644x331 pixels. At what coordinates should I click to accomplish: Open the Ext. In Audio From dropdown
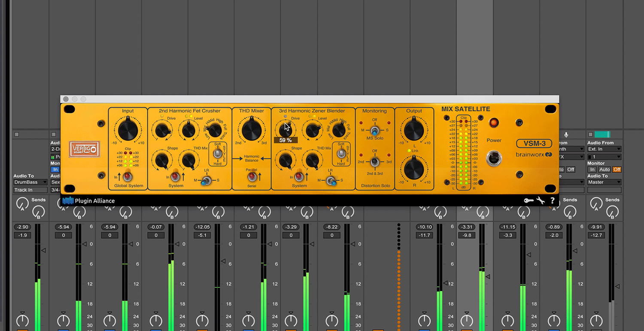(x=604, y=149)
